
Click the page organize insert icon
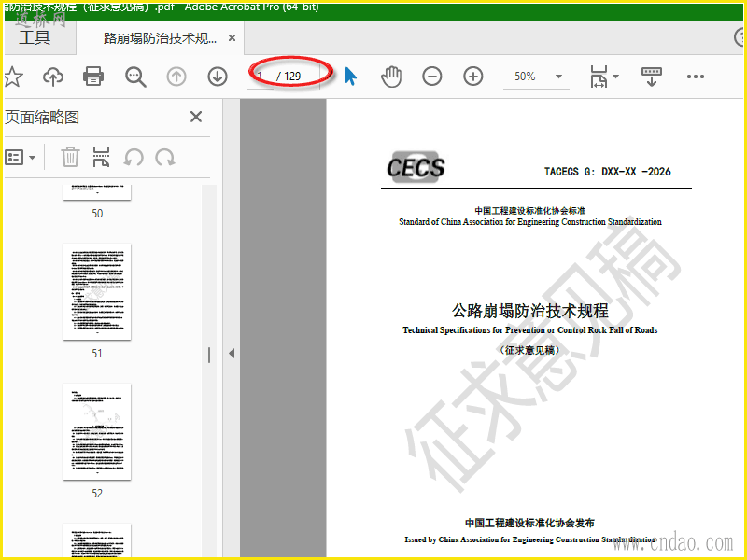click(x=101, y=157)
